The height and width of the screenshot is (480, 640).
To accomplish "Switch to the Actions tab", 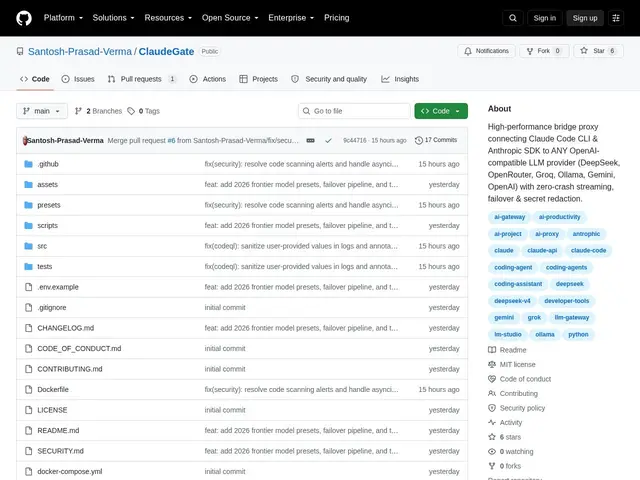I will click(x=207, y=79).
